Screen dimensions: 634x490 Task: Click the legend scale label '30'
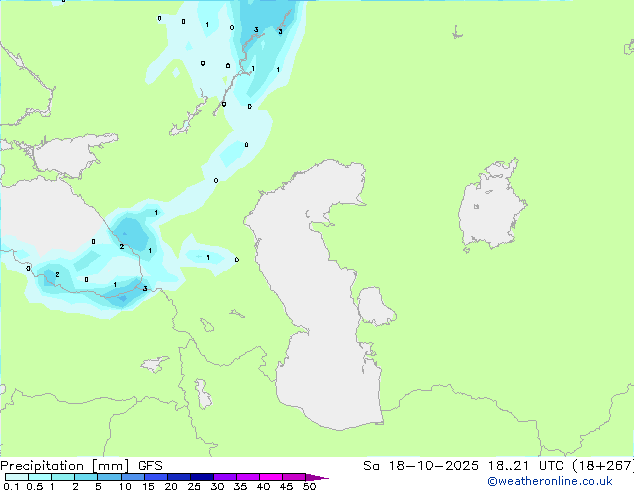(x=217, y=486)
